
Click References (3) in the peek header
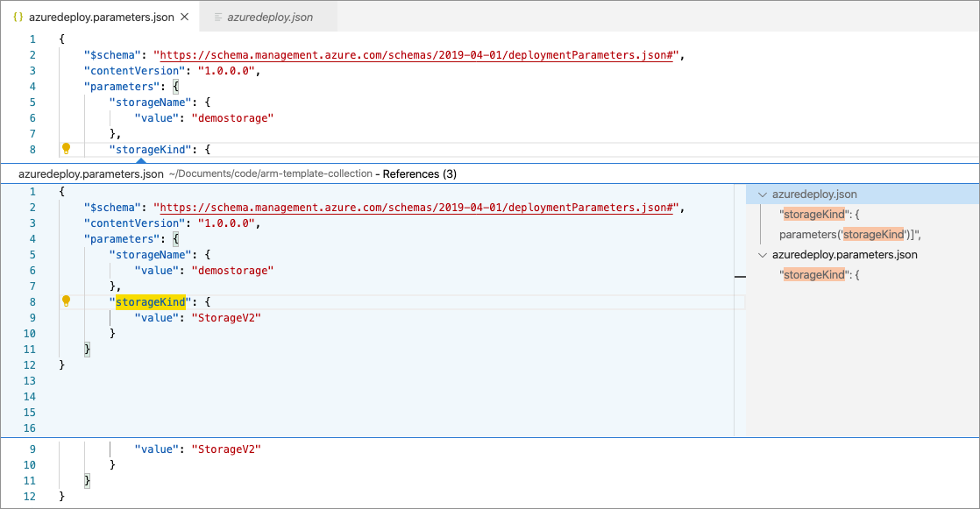419,174
